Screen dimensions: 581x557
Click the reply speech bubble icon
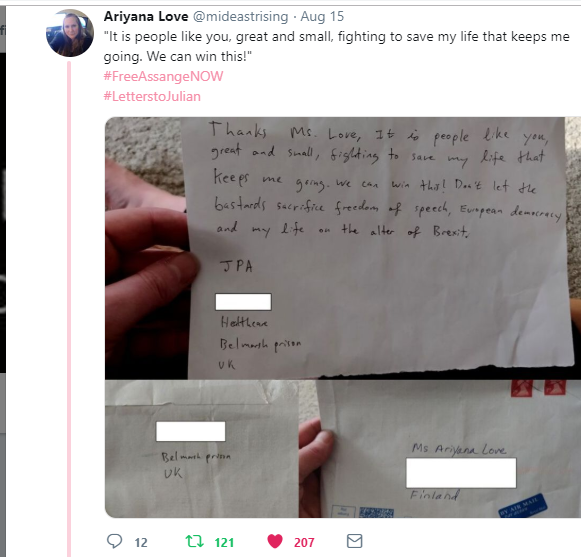(x=114, y=541)
